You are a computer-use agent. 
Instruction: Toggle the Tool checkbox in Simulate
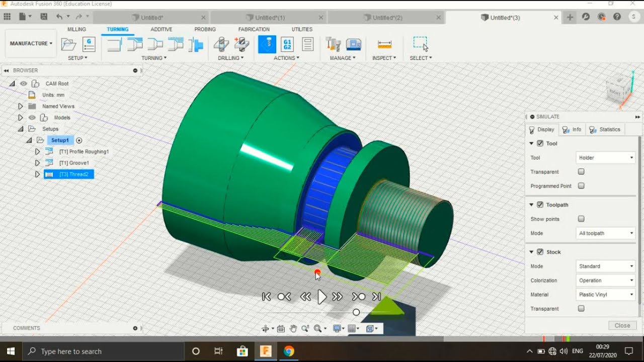tap(540, 143)
